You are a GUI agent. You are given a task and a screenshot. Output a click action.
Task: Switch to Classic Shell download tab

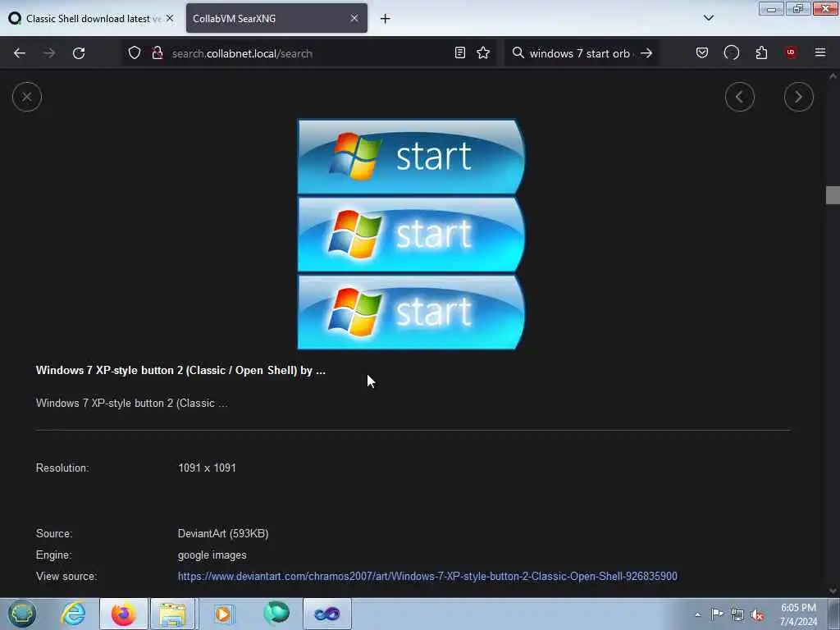(92, 18)
